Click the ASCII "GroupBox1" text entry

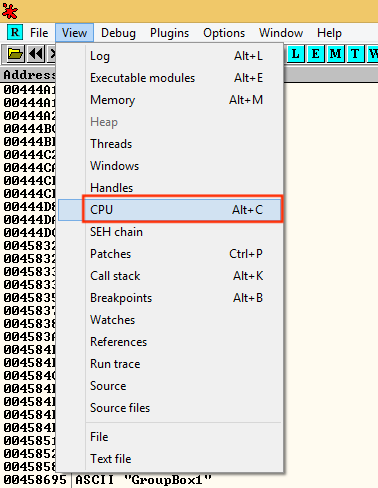click(x=144, y=480)
